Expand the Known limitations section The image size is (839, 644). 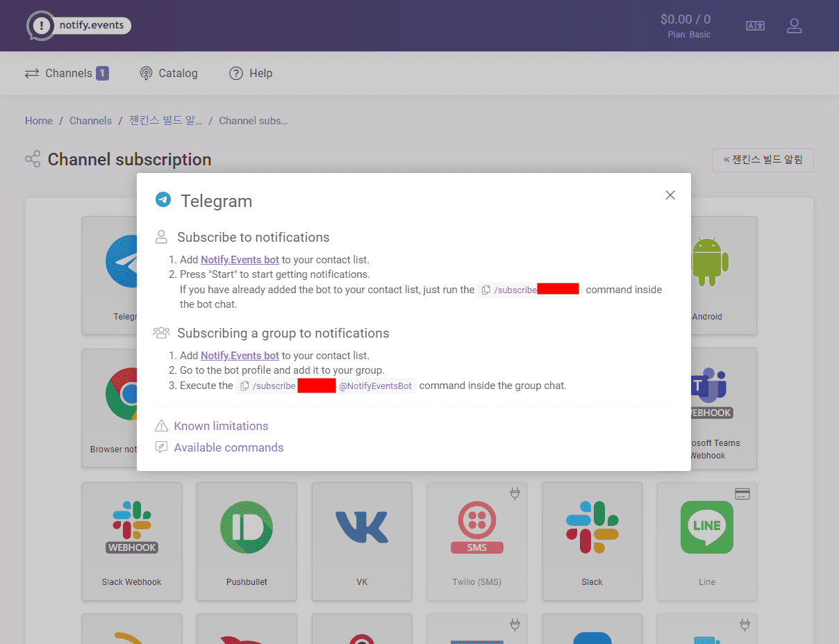221,426
